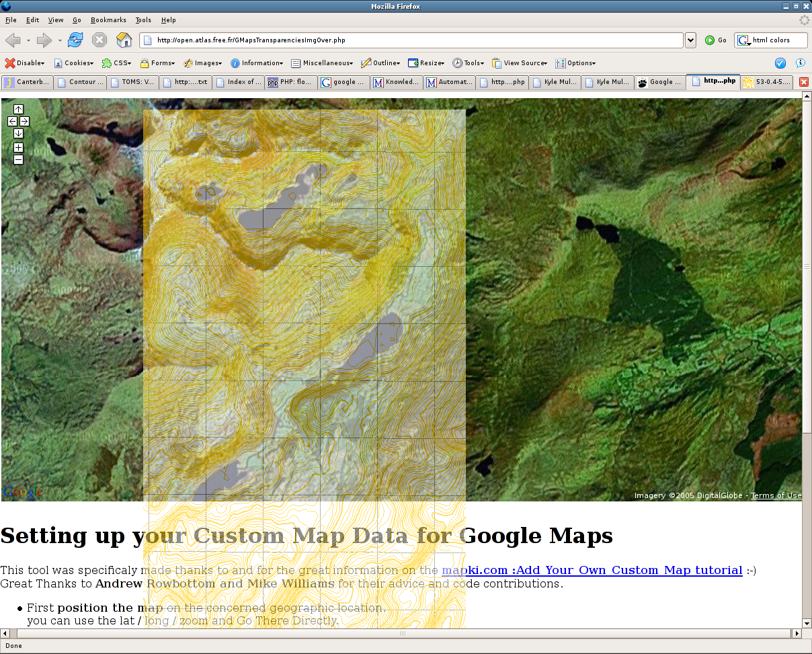
Task: Open the CSS dropdown in developer toolbar
Action: [116, 63]
